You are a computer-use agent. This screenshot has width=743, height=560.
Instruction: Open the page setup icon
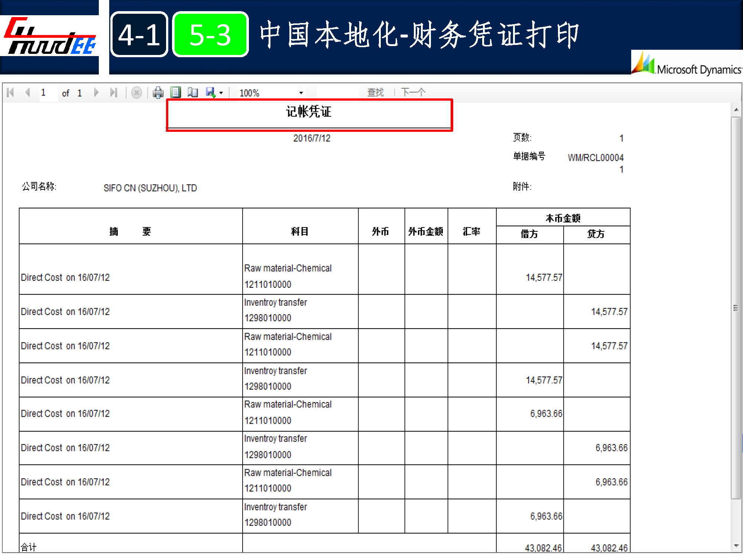point(193,92)
